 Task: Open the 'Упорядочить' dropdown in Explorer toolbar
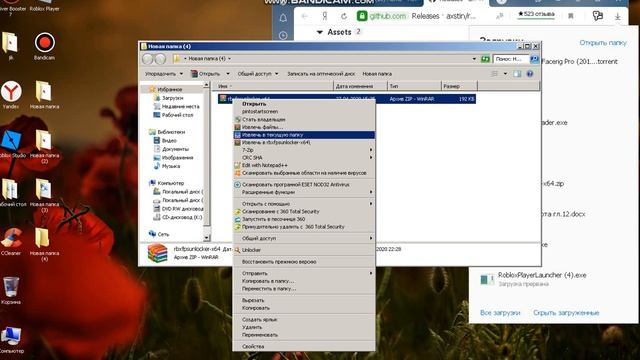pyautogui.click(x=164, y=74)
